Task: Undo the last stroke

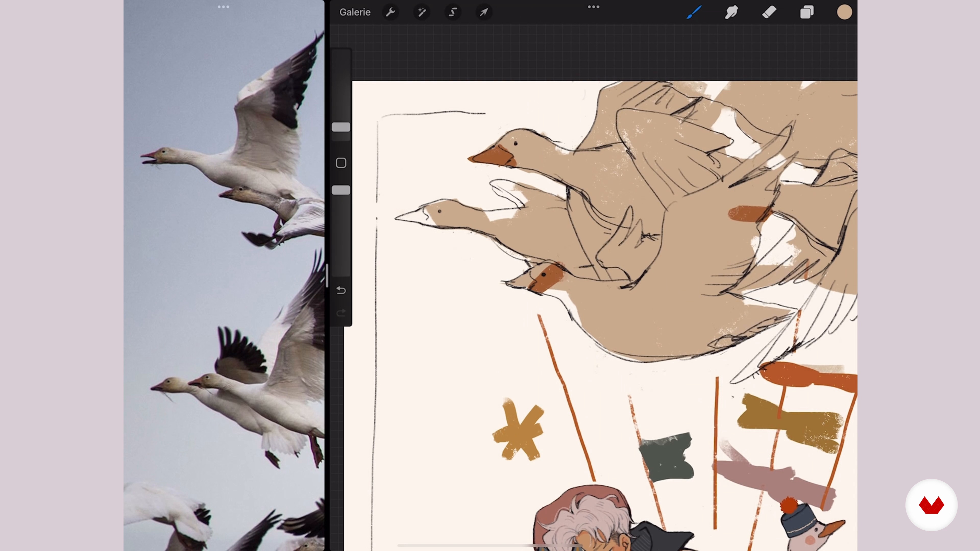Action: (x=341, y=291)
